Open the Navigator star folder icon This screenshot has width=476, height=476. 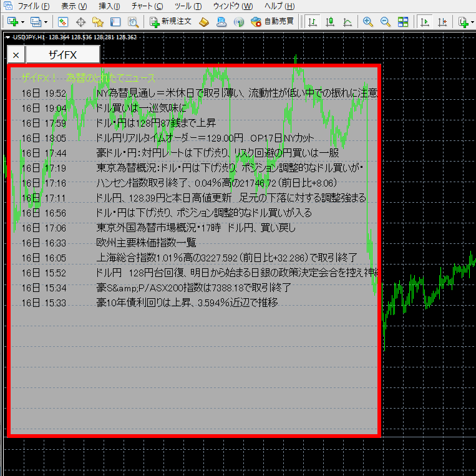[x=98, y=22]
